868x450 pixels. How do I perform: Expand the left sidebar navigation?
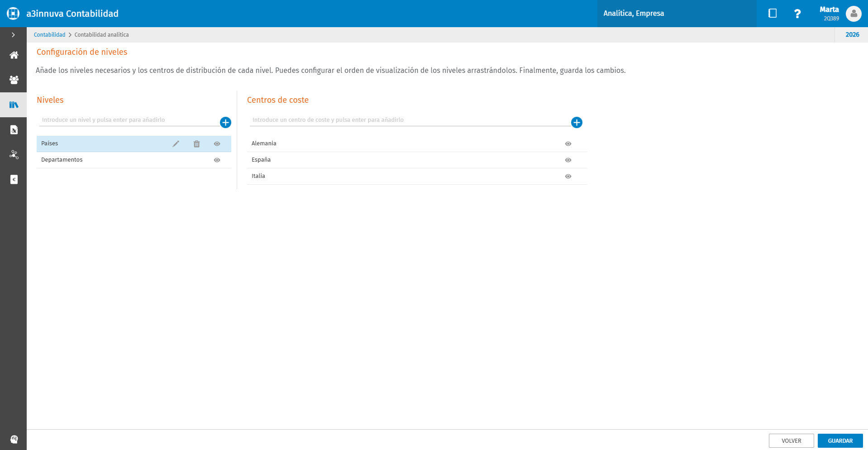coord(13,35)
